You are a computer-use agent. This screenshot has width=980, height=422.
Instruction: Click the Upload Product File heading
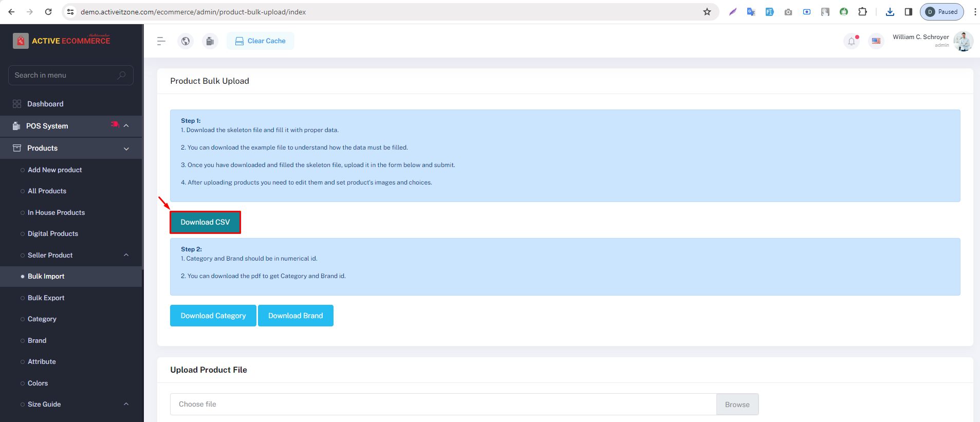coord(209,370)
